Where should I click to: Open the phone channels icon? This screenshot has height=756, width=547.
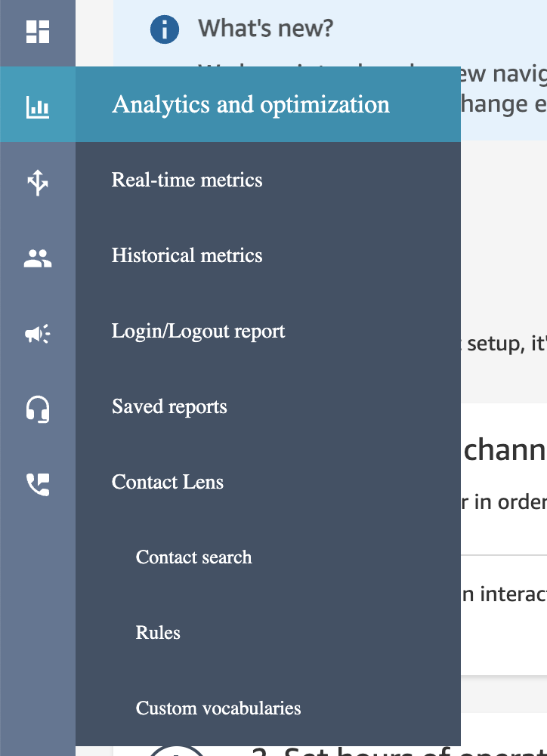tap(37, 484)
